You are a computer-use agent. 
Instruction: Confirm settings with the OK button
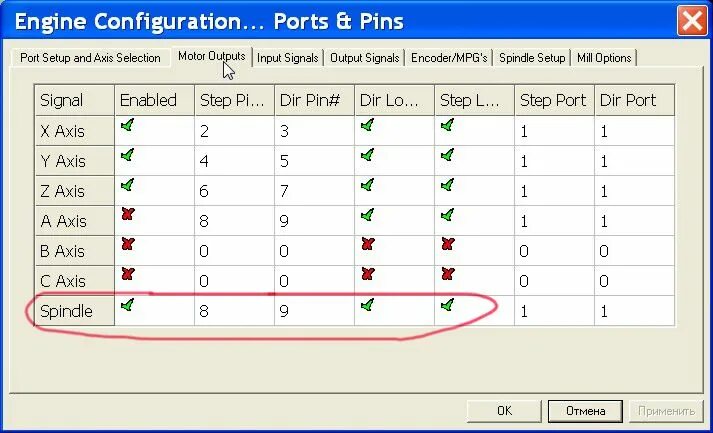(504, 411)
